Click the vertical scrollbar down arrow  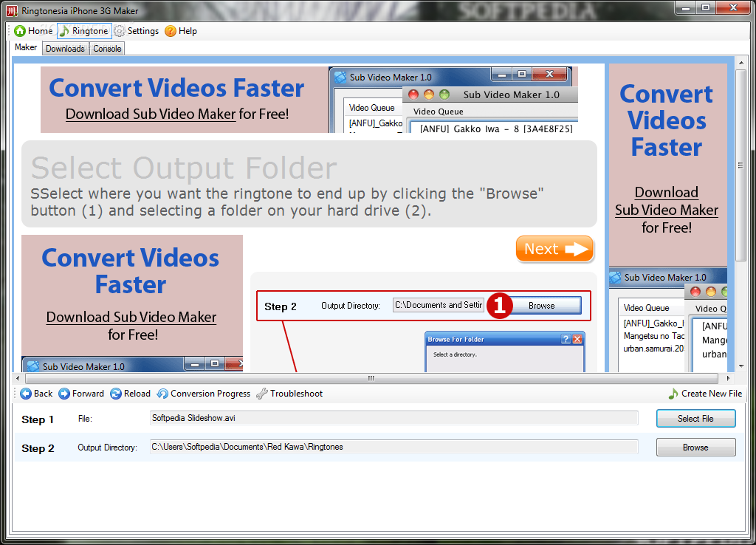coord(741,366)
